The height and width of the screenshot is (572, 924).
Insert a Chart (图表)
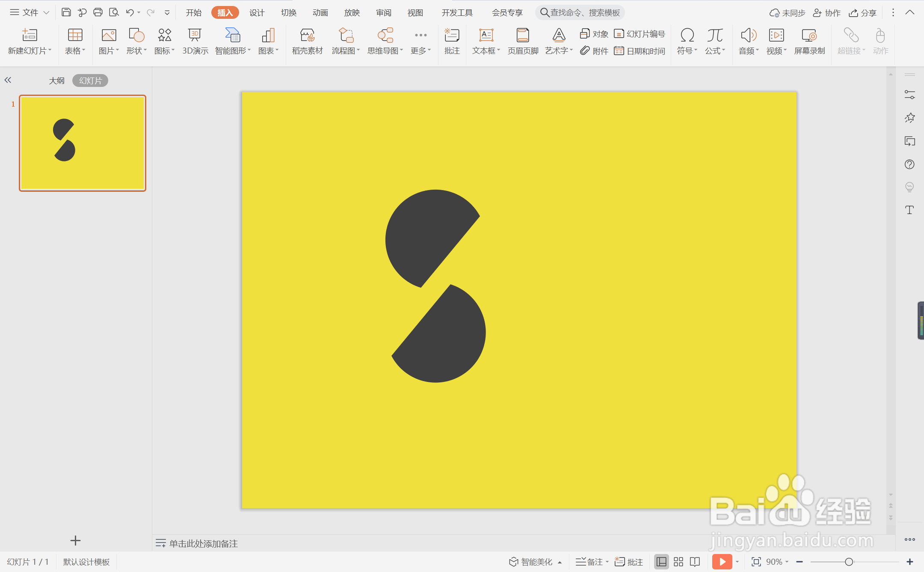(268, 42)
